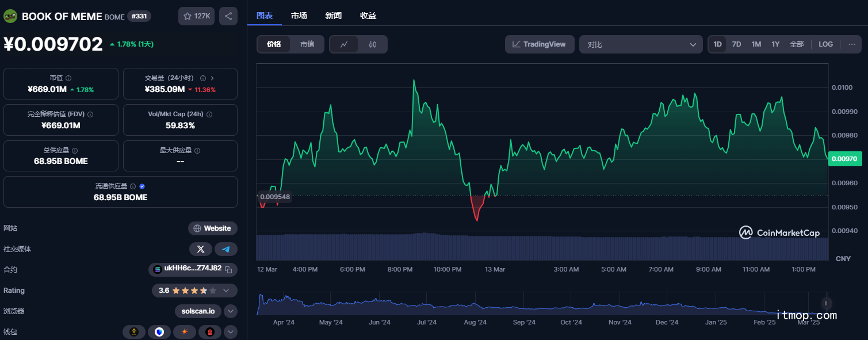Image resolution: width=868 pixels, height=340 pixels.
Task: Switch chart to line view
Action: 344,44
